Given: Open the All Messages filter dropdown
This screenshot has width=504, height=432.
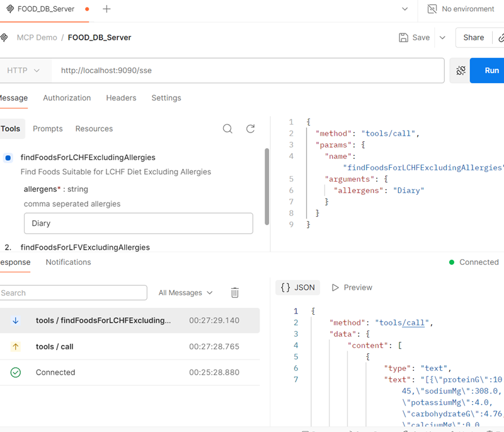Looking at the screenshot, I should 186,293.
